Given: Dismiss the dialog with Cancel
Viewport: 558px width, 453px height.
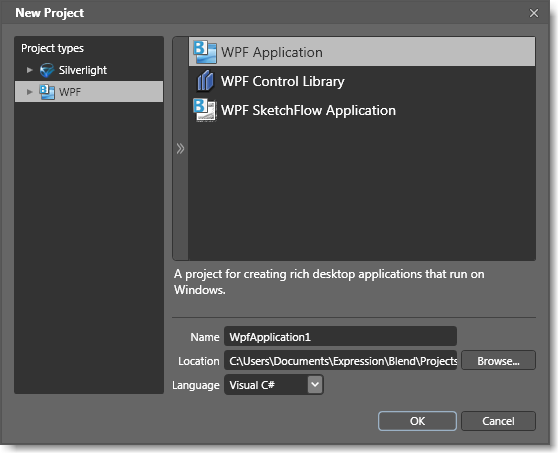Looking at the screenshot, I should click(498, 421).
